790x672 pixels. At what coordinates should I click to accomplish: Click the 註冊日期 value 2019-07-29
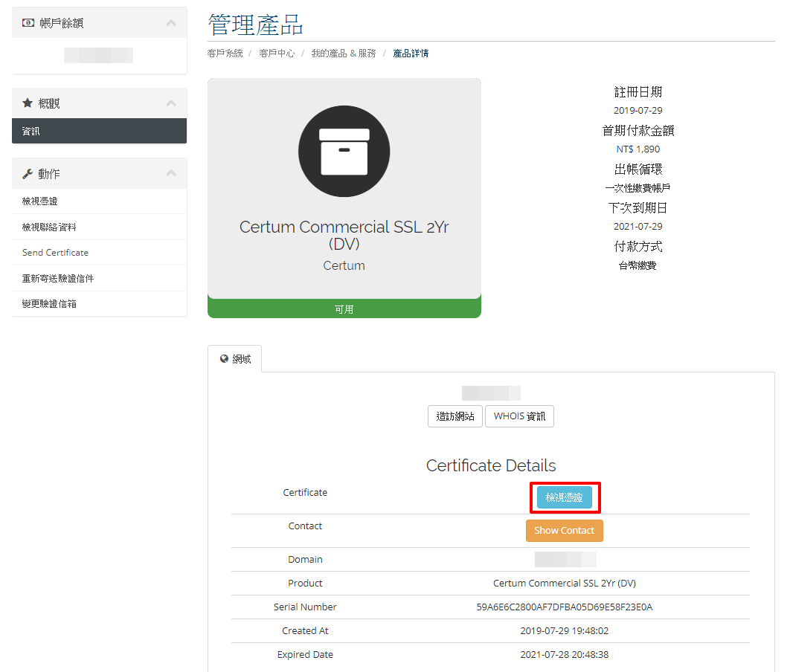(x=638, y=110)
